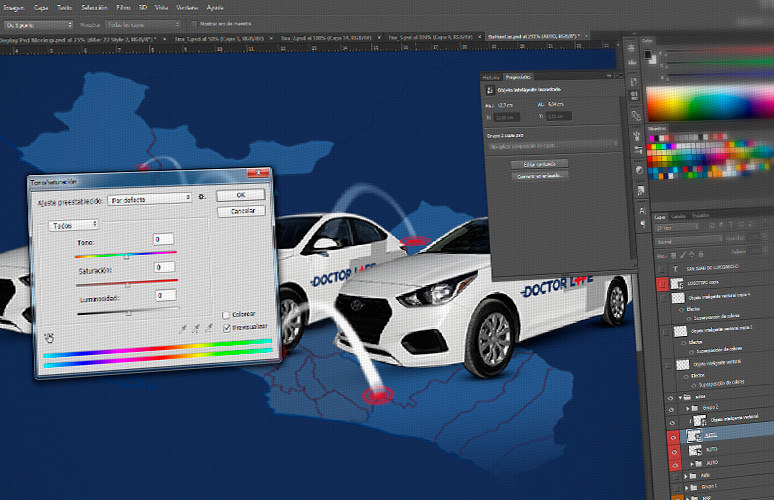Click the 'Editar contenido' button in Propiedades
The height and width of the screenshot is (500, 774).
(x=539, y=164)
